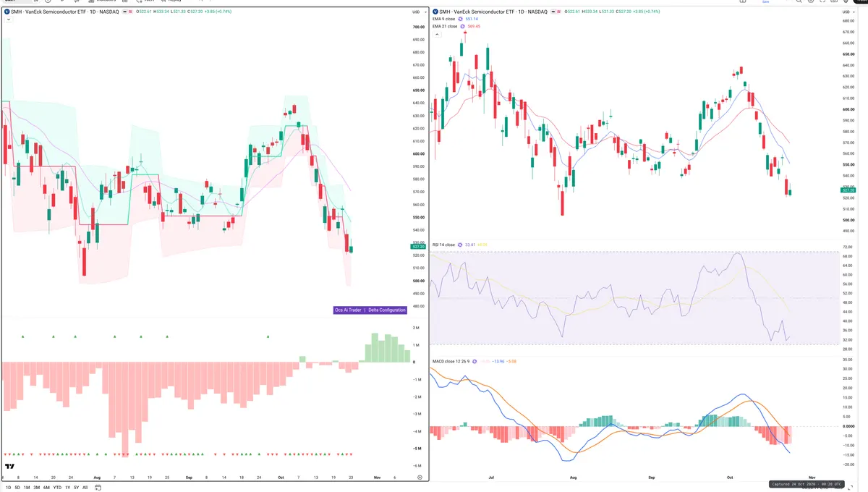Select the 5Y time range

click(76, 488)
